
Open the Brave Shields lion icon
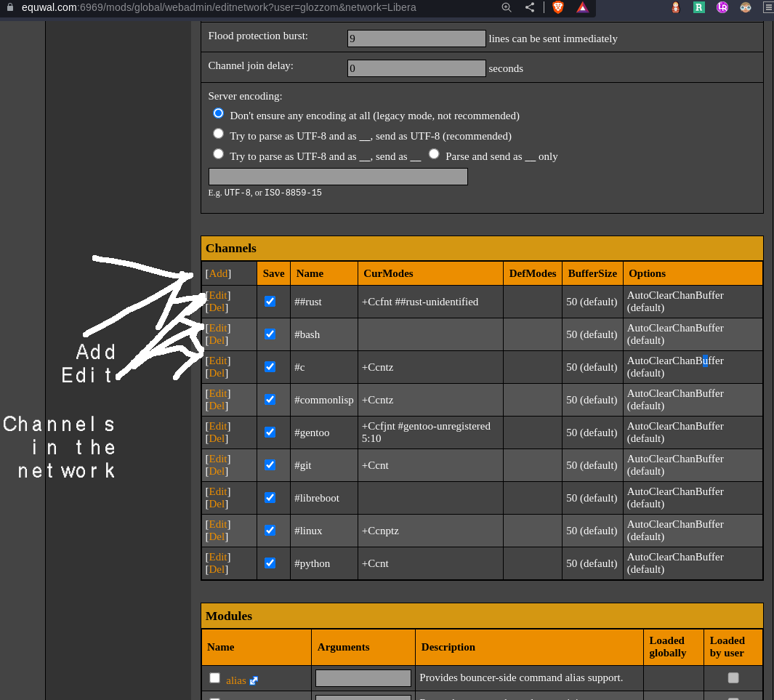click(x=558, y=7)
